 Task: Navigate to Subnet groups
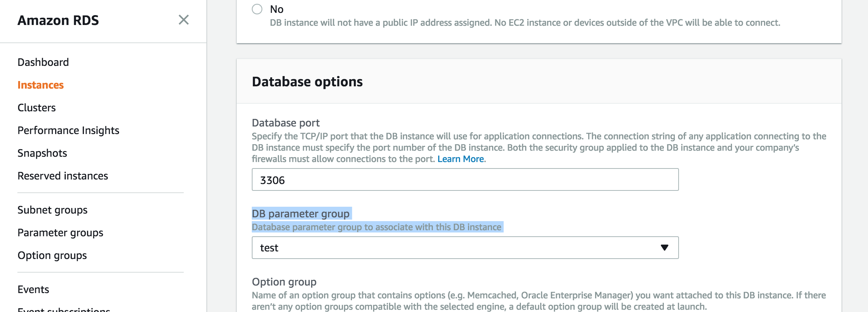tap(53, 210)
